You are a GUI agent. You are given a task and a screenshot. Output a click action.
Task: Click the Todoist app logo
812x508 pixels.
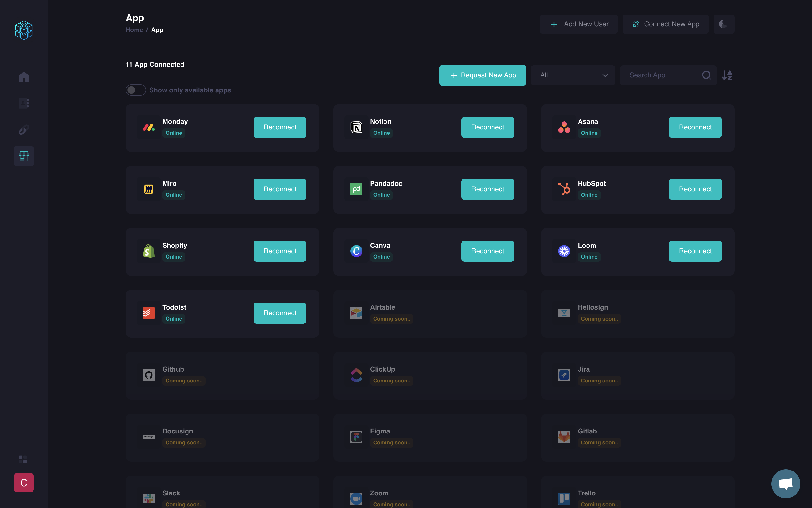point(149,313)
